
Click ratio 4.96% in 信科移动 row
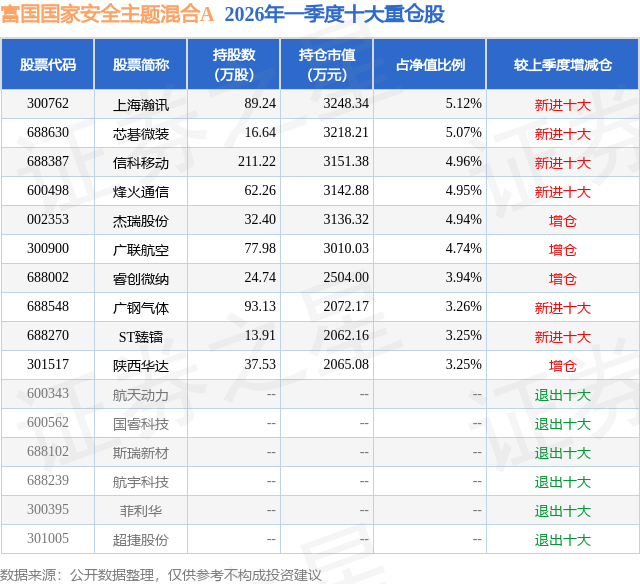[x=464, y=162]
